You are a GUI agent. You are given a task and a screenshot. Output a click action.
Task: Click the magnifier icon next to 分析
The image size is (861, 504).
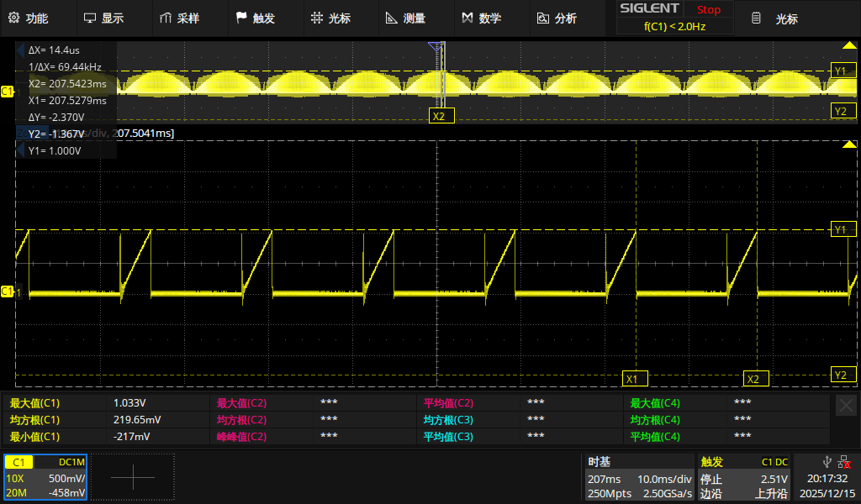click(542, 18)
